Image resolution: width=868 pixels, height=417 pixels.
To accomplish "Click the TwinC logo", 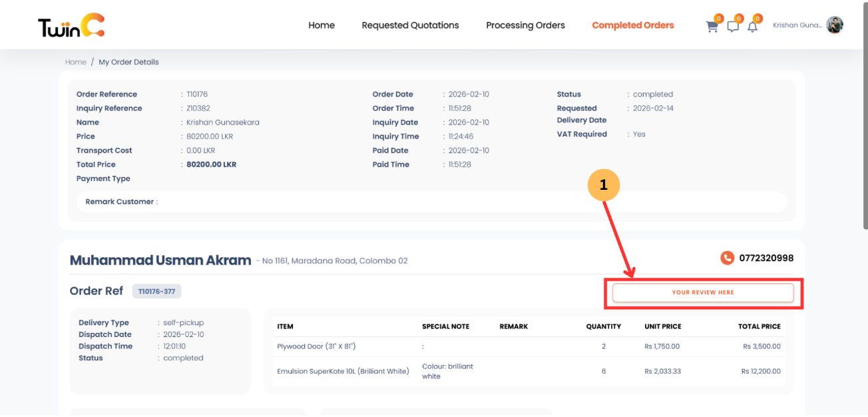I will [x=70, y=25].
